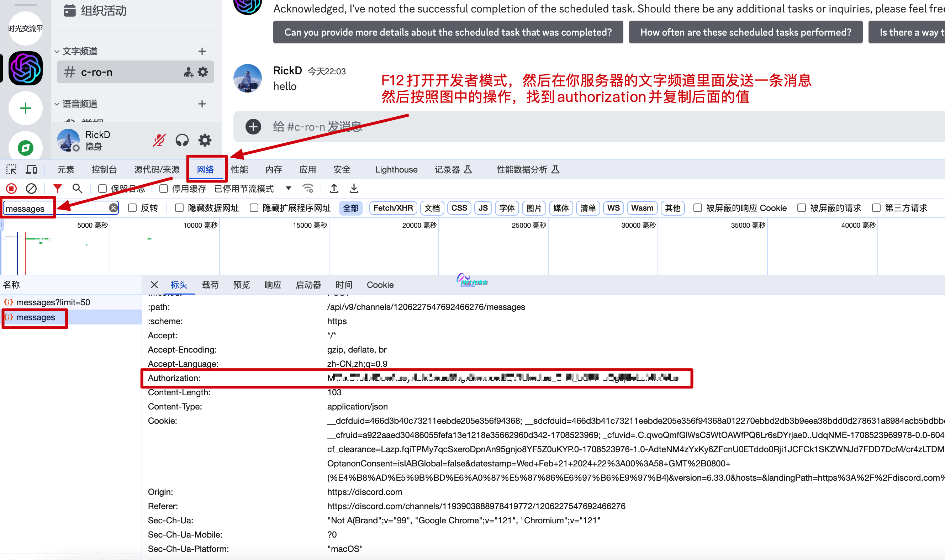The image size is (945, 560).
Task: Invite members to the c-ro-n channel
Action: (188, 72)
